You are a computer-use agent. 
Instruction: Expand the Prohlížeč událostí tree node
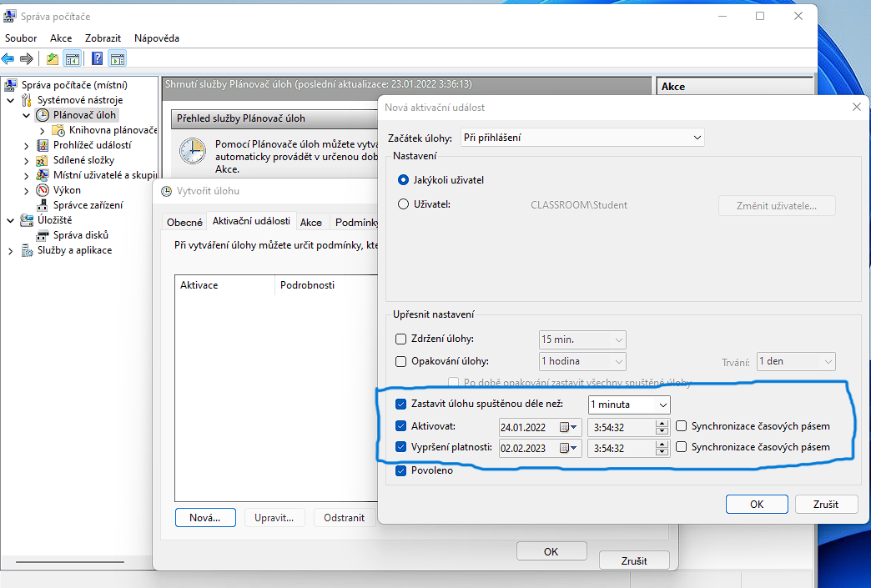click(27, 145)
